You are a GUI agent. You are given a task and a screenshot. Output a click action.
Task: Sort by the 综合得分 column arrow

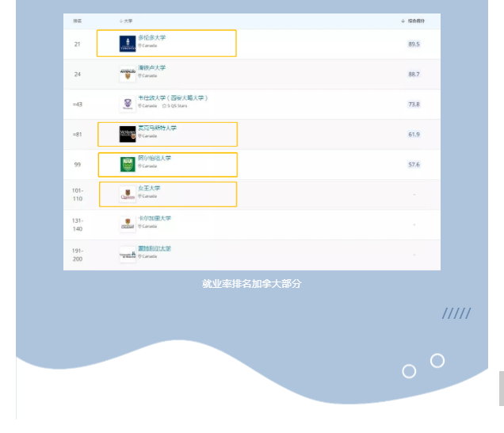(403, 21)
